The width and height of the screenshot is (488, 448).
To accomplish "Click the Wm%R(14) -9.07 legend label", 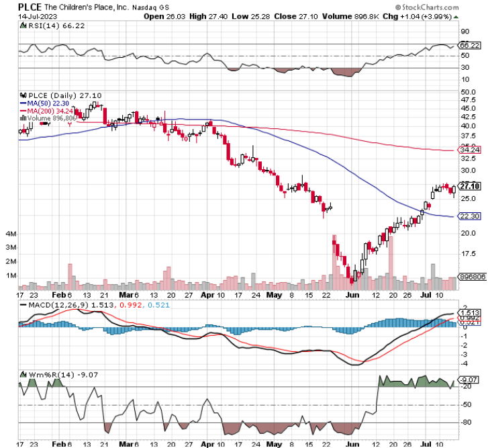I will [63, 375].
